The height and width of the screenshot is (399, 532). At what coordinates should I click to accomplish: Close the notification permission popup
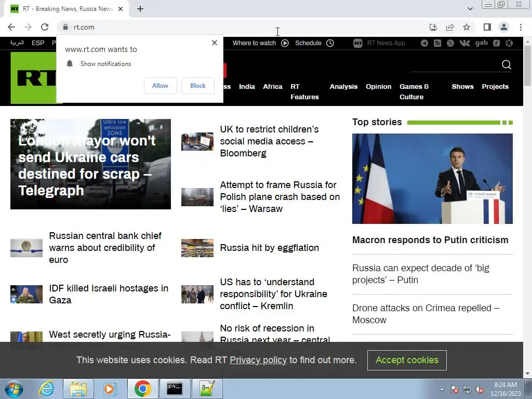215,43
